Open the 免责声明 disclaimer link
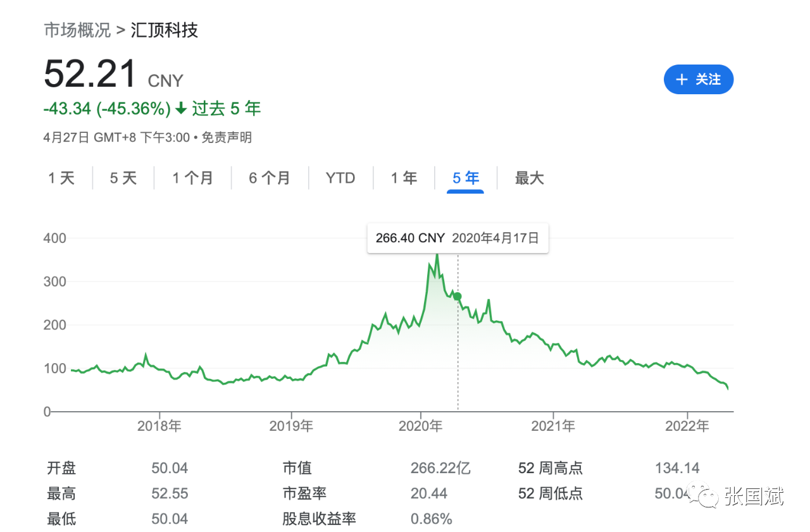This screenshot has height=532, width=810. 227,137
